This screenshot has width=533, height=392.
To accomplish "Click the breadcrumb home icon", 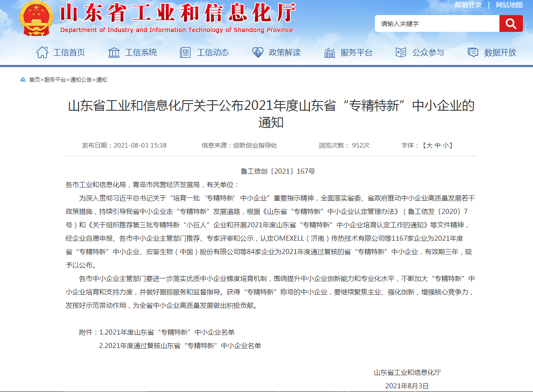I will pyautogui.click(x=23, y=80).
